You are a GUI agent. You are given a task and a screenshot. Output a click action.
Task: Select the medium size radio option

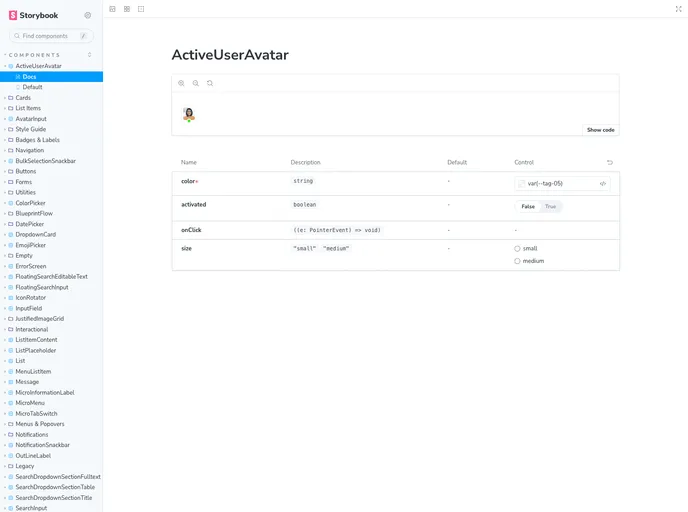[x=517, y=261]
